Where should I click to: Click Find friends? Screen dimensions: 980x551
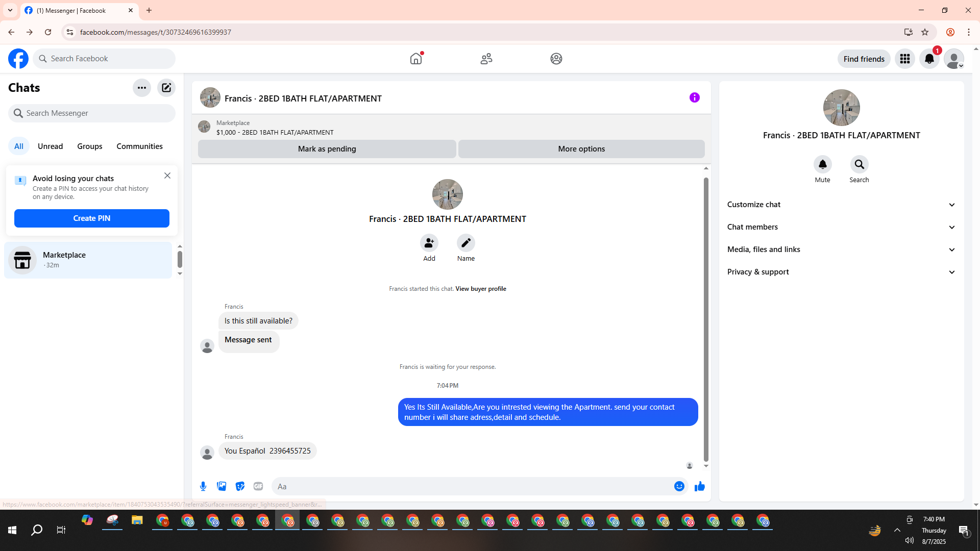click(x=864, y=59)
